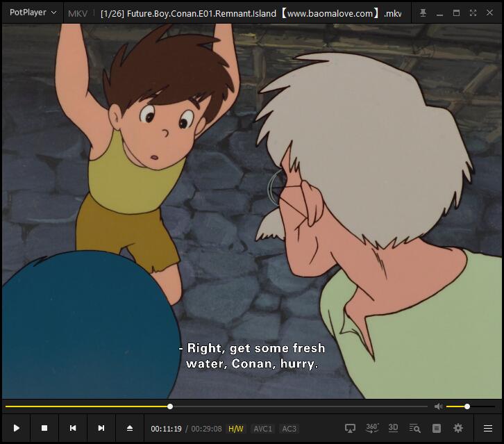Maximize the PotPlayer window
Viewport: 504px width, 444px height.
(x=456, y=13)
